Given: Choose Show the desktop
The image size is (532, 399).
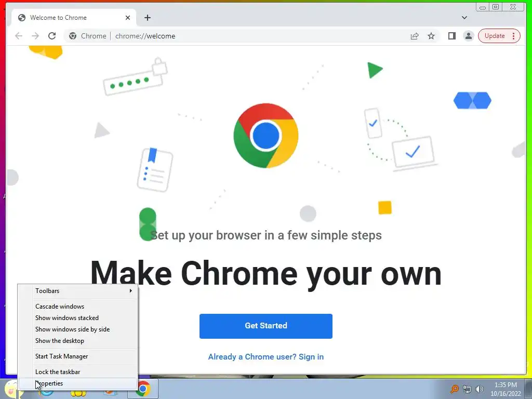Looking at the screenshot, I should click(78, 341).
